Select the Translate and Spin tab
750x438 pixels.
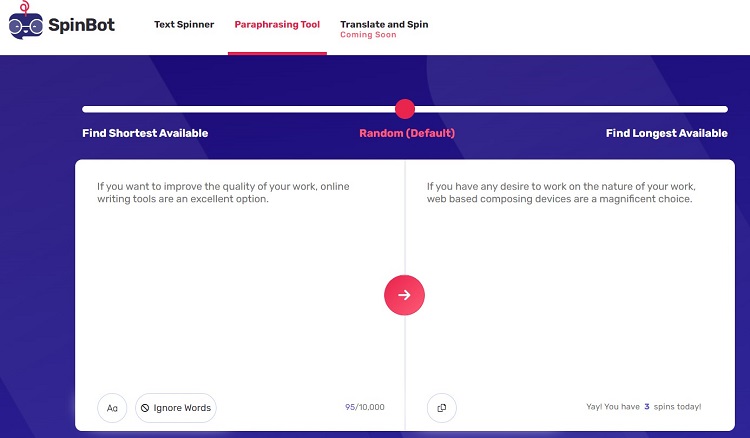(x=384, y=24)
